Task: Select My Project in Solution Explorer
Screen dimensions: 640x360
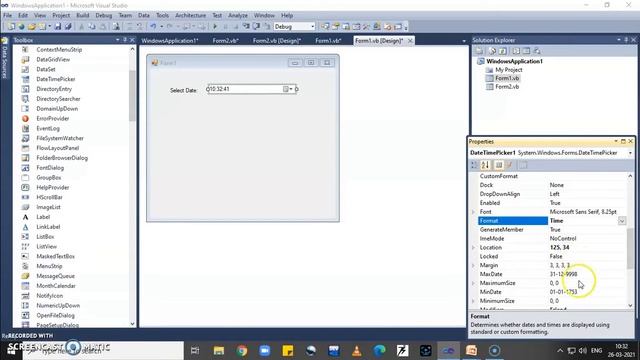Action: pos(509,70)
